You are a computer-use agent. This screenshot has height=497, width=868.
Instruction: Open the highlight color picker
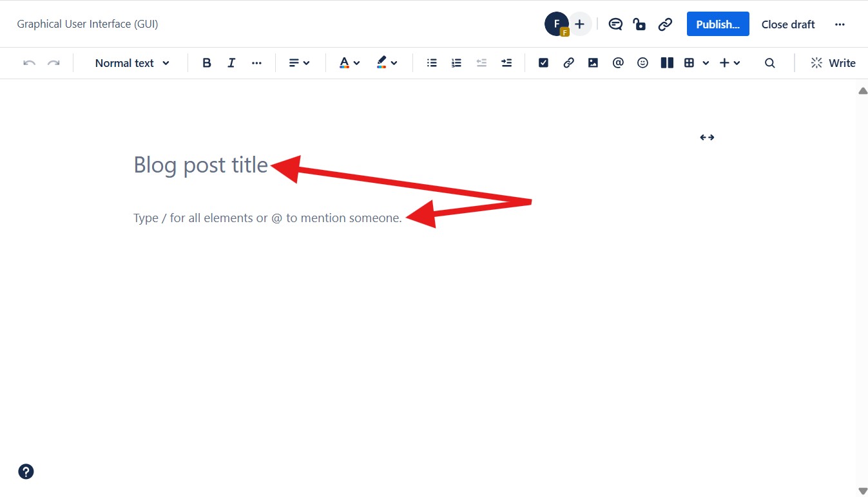pyautogui.click(x=387, y=63)
